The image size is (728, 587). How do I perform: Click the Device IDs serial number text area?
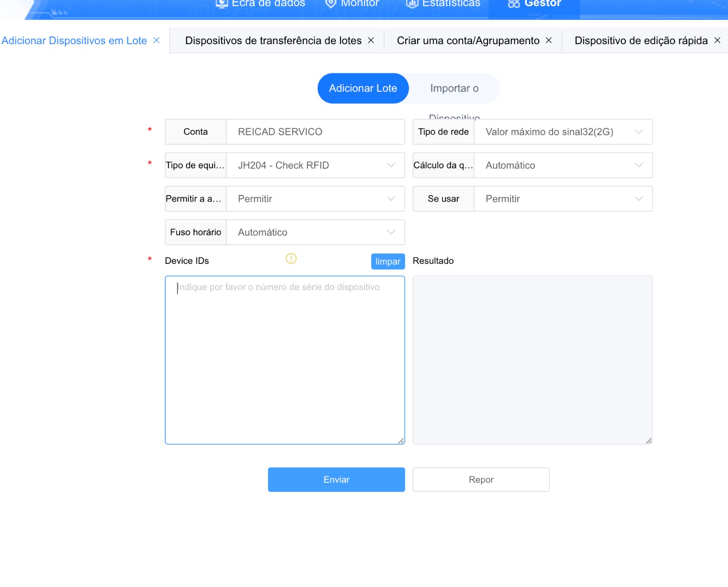click(285, 359)
